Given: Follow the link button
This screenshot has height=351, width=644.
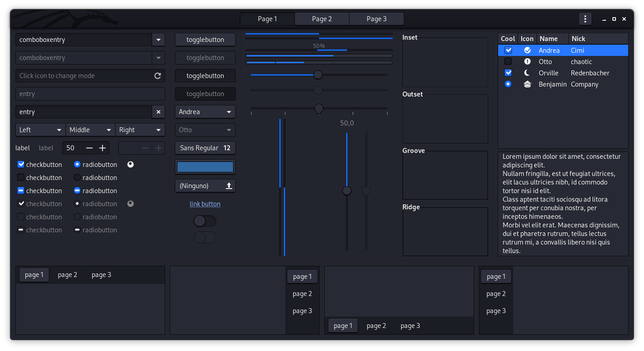Looking at the screenshot, I should tap(205, 204).
